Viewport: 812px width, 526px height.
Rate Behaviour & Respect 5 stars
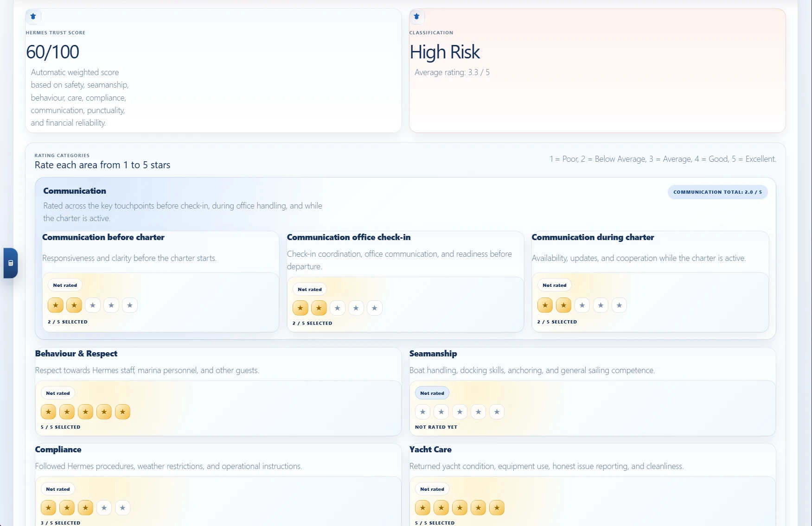click(123, 412)
